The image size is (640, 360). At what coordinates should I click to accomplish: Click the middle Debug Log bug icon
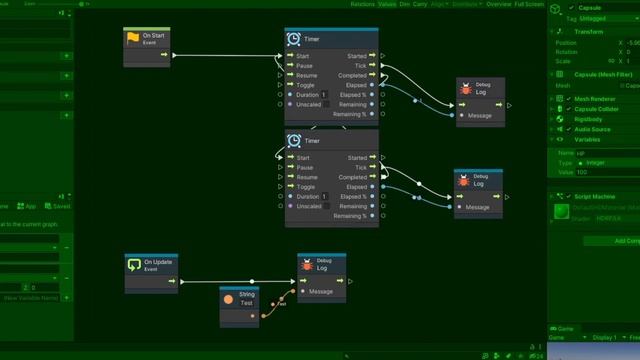click(x=463, y=180)
